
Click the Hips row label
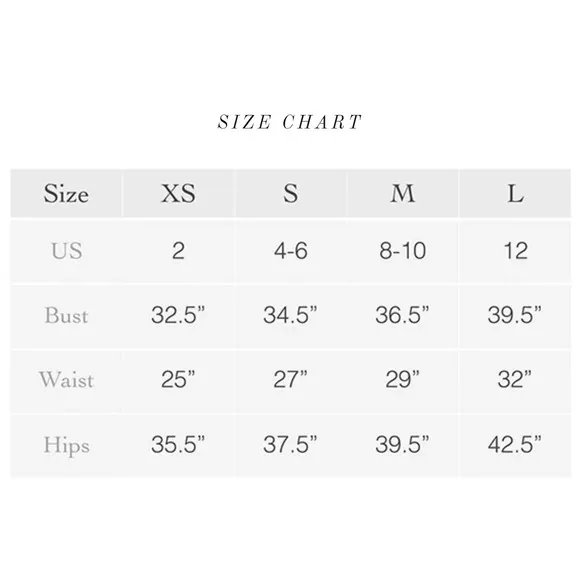pos(67,445)
